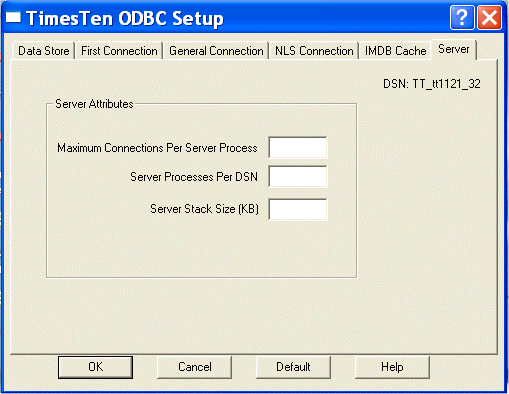Click the Cancel button
The width and height of the screenshot is (509, 394).
(x=194, y=367)
